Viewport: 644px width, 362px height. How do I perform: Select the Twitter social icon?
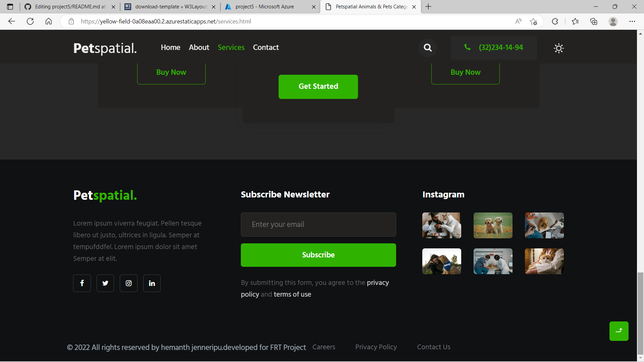pyautogui.click(x=105, y=283)
